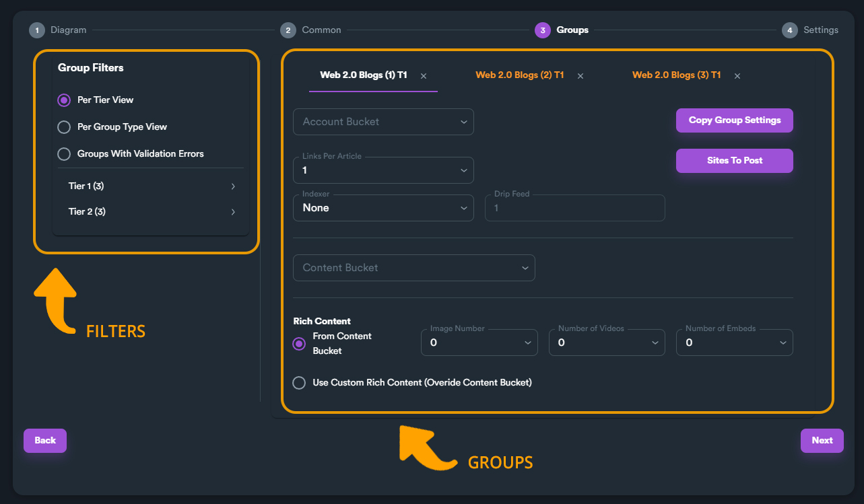Open the Indexer dropdown
Viewport: 864px width, 504px height.
(x=383, y=208)
